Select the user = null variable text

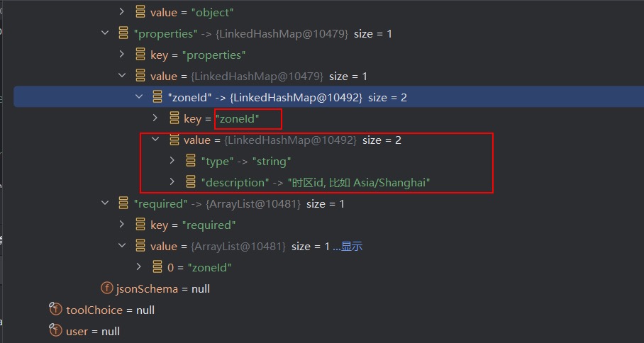tap(93, 331)
